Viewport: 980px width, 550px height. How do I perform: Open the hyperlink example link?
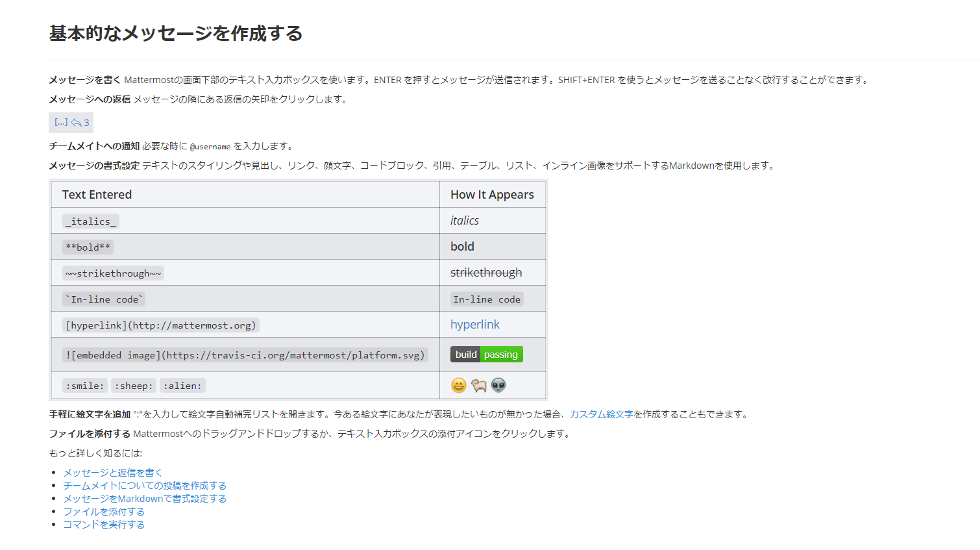coord(474,324)
